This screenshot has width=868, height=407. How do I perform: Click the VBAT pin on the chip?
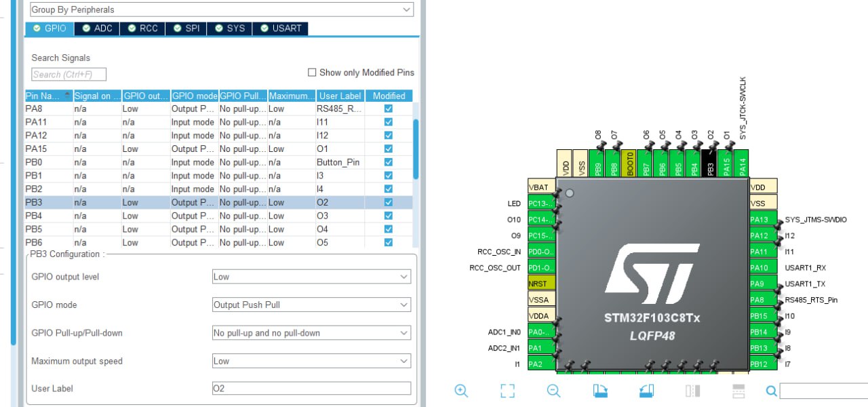[x=541, y=187]
